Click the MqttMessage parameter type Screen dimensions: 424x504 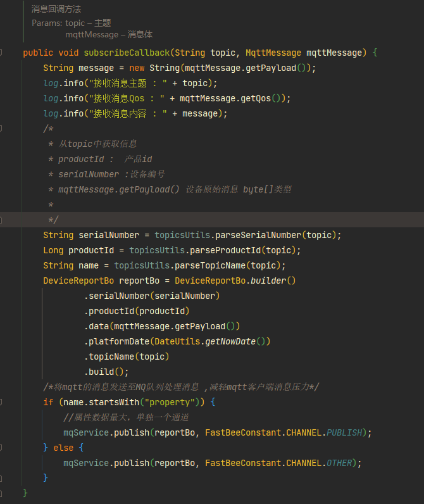273,53
